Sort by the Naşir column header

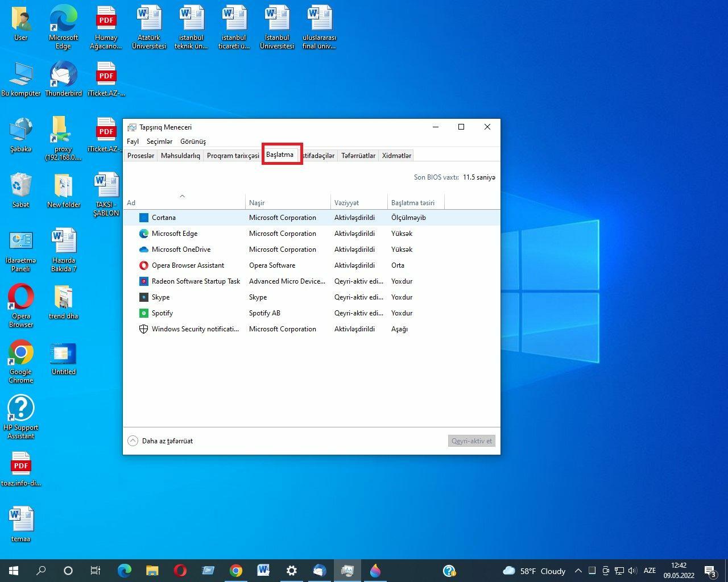[x=288, y=202]
